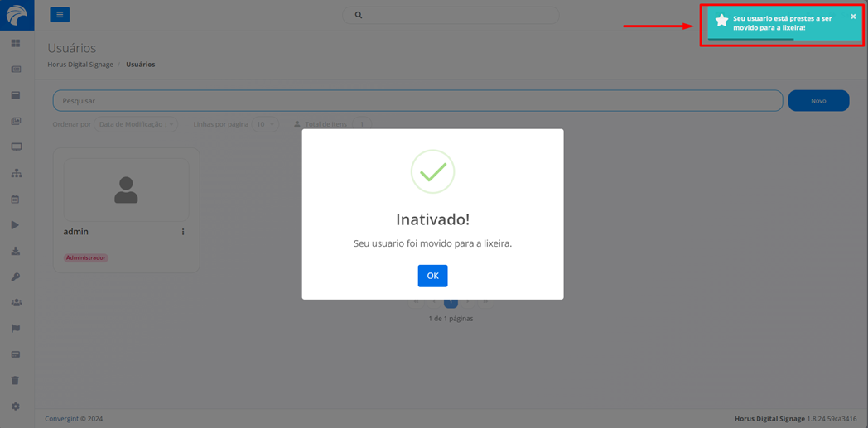Click the Total de itens person icon
868x428 pixels.
(x=297, y=124)
